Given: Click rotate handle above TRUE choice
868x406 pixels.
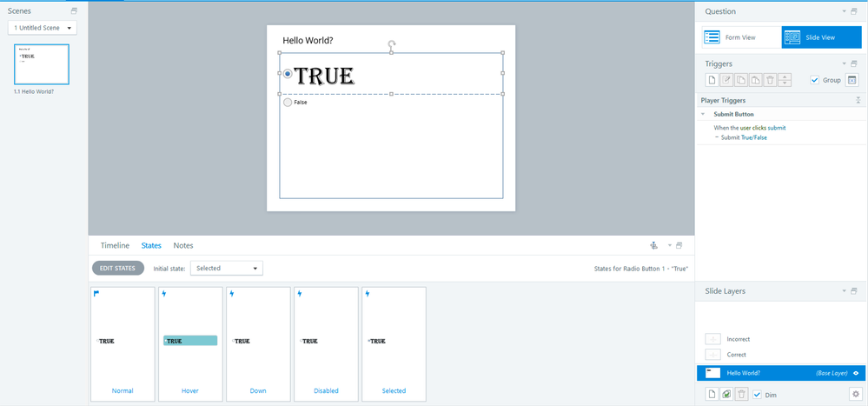Looking at the screenshot, I should 391,43.
